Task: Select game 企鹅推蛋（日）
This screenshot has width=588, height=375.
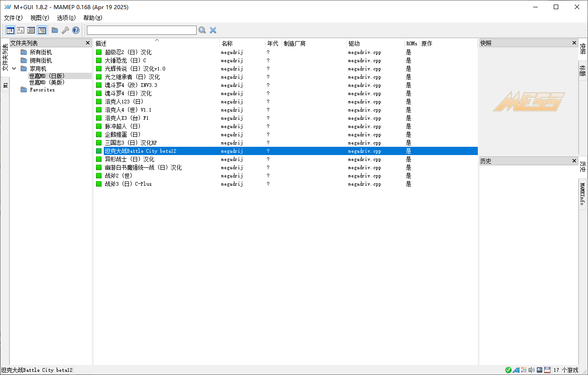Action: click(123, 134)
